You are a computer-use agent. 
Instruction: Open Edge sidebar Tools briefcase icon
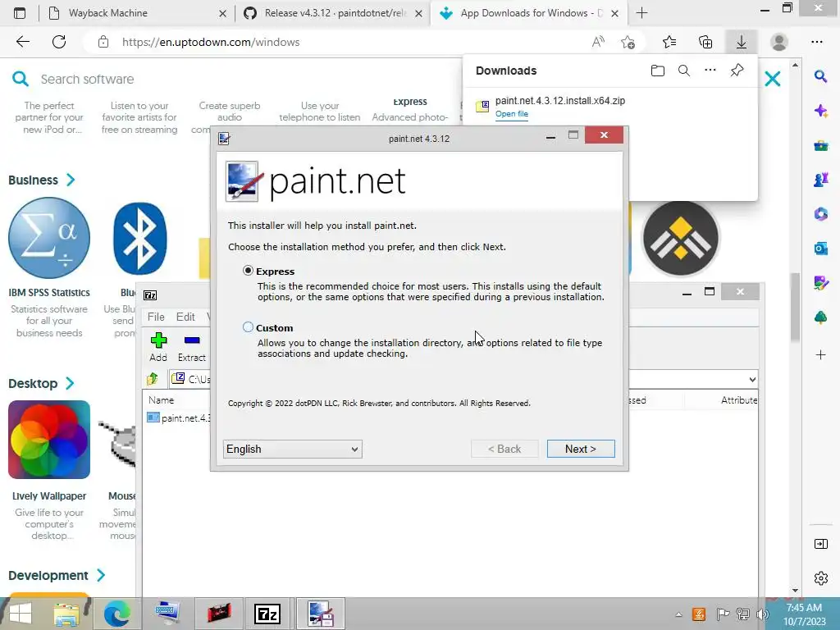[820, 145]
